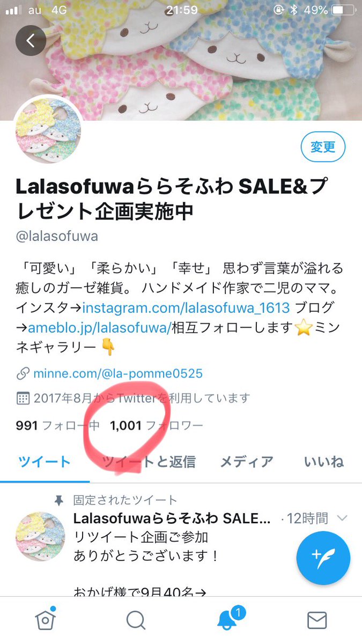Open the minne.com/@la-pomme0525 link
The height and width of the screenshot is (644, 362).
(x=118, y=374)
